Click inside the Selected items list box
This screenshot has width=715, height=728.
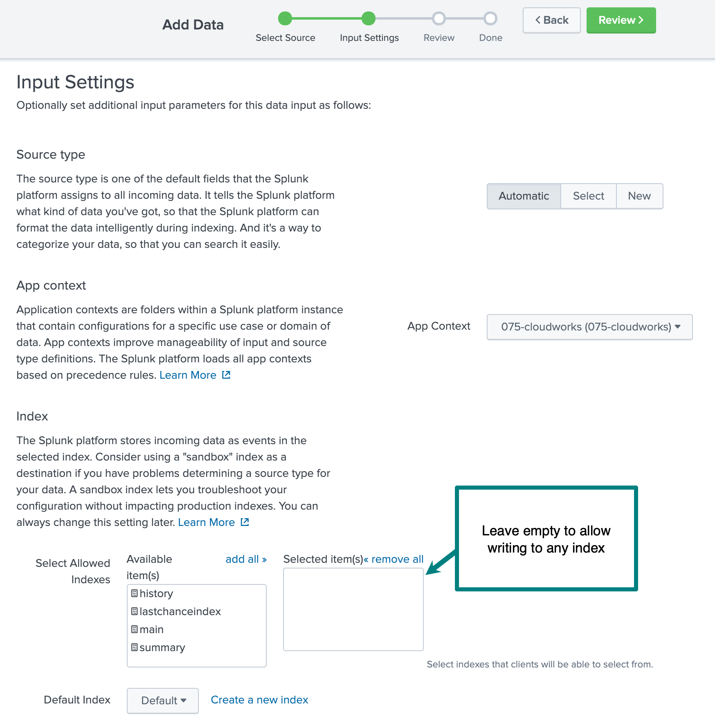pyautogui.click(x=353, y=609)
